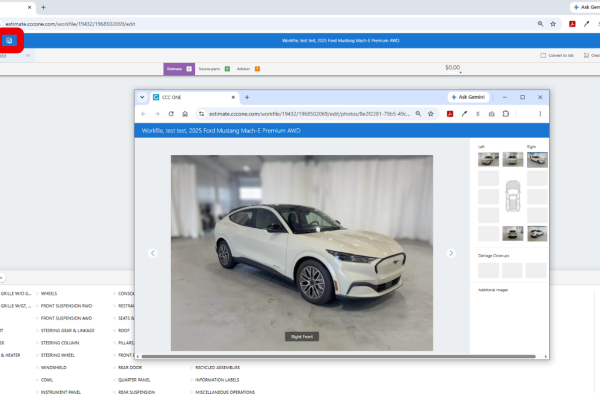
Task: Select FRONT SUSPENSION AWD category
Action: (x=67, y=318)
